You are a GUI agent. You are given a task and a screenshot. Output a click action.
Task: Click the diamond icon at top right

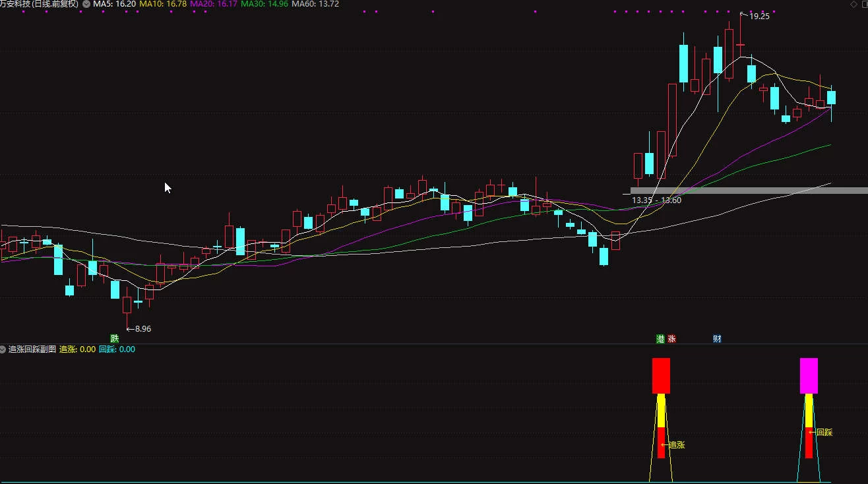(x=853, y=4)
